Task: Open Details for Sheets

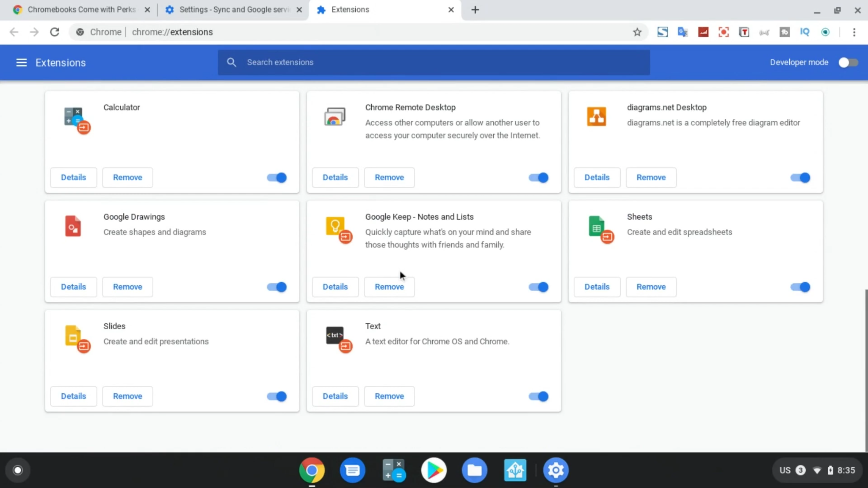Action: [x=597, y=287]
